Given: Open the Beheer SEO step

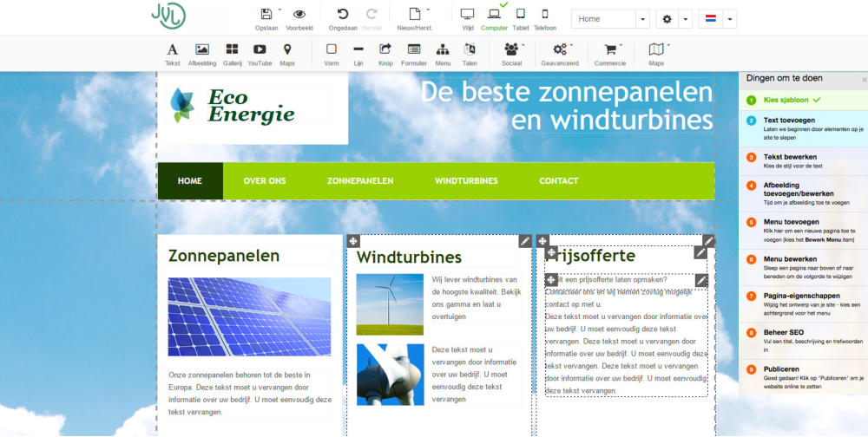Looking at the screenshot, I should coord(803,342).
